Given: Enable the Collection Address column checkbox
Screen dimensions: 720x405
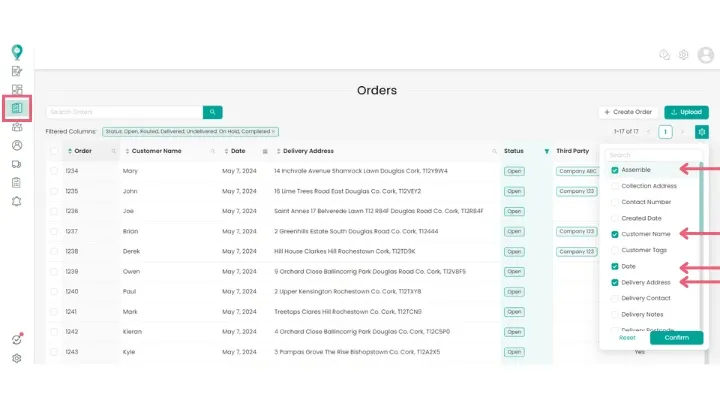Looking at the screenshot, I should pyautogui.click(x=615, y=186).
